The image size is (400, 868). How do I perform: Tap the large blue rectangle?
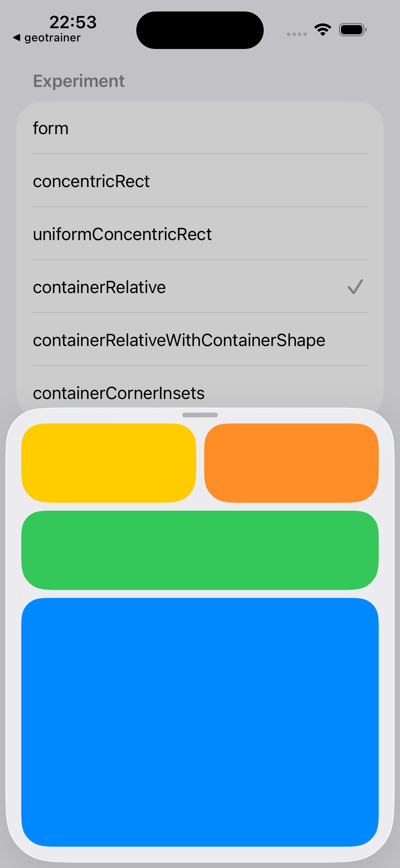pyautogui.click(x=200, y=722)
